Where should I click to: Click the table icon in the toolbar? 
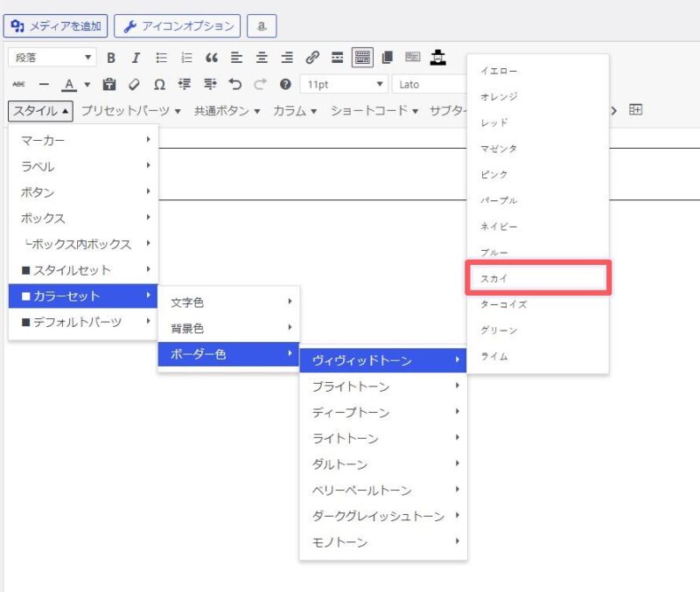(635, 110)
